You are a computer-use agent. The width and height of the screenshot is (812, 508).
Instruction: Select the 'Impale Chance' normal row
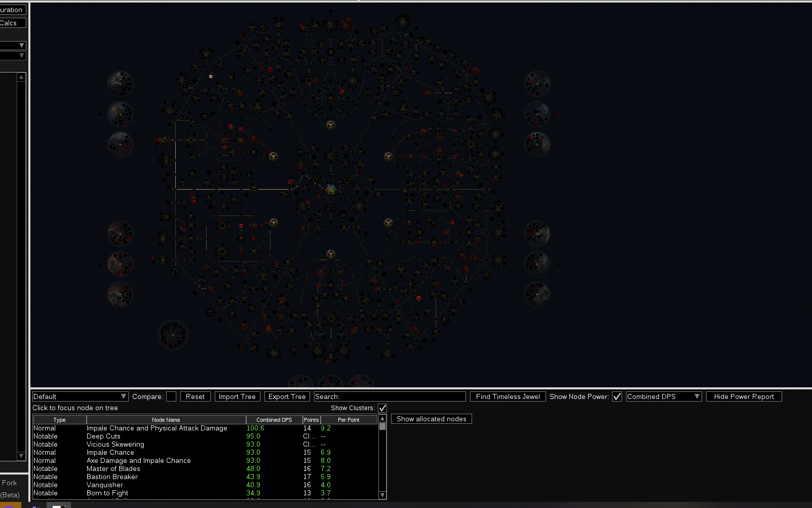click(x=205, y=453)
